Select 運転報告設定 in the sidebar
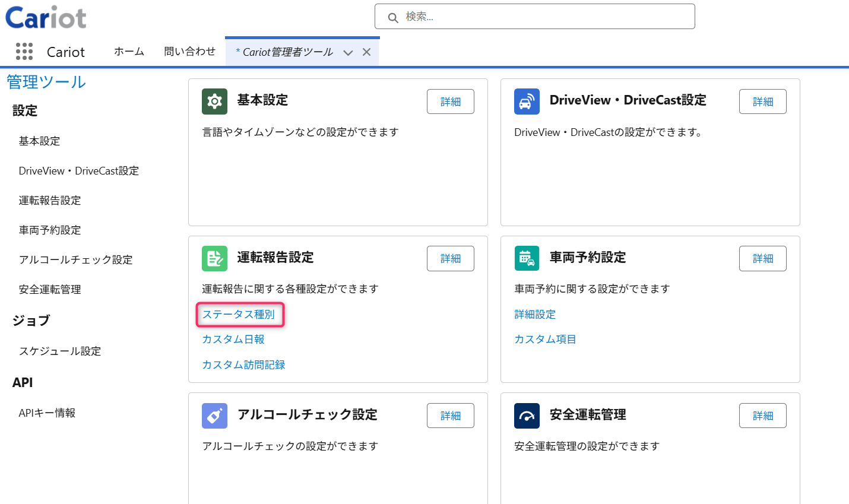 50,200
